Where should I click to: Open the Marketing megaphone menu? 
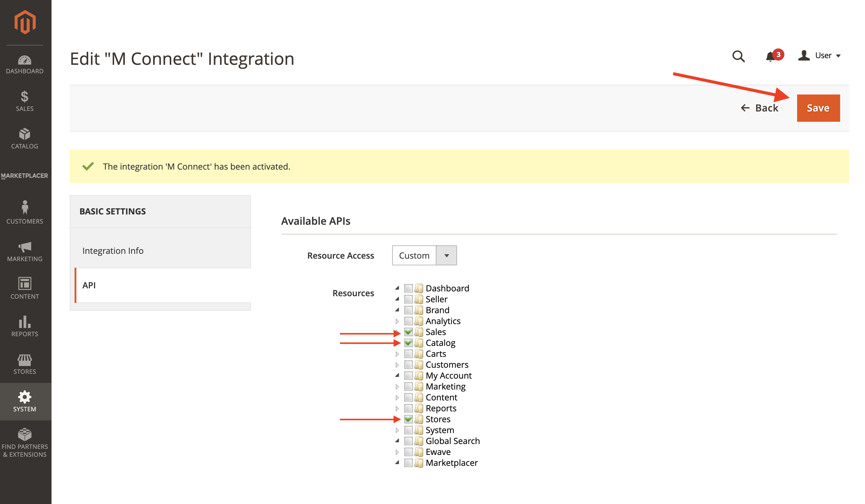[x=25, y=251]
